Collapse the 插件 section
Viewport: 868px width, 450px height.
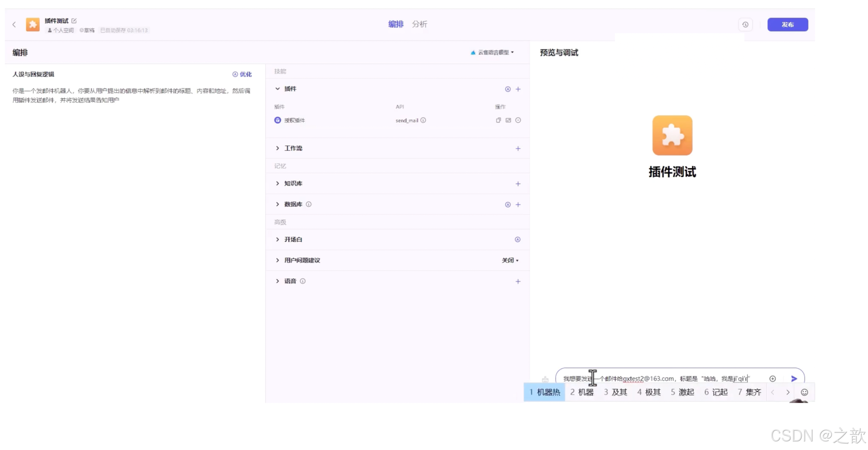278,89
